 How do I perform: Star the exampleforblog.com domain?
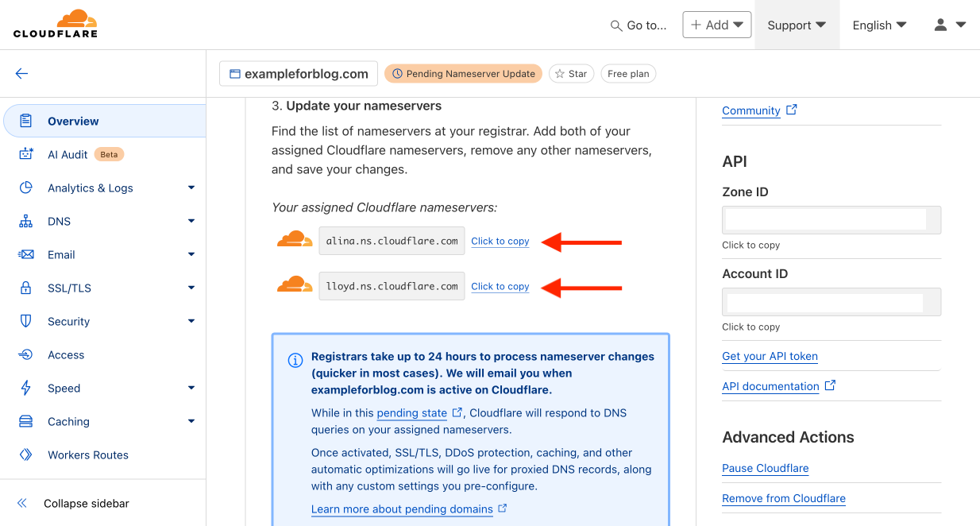pos(571,74)
